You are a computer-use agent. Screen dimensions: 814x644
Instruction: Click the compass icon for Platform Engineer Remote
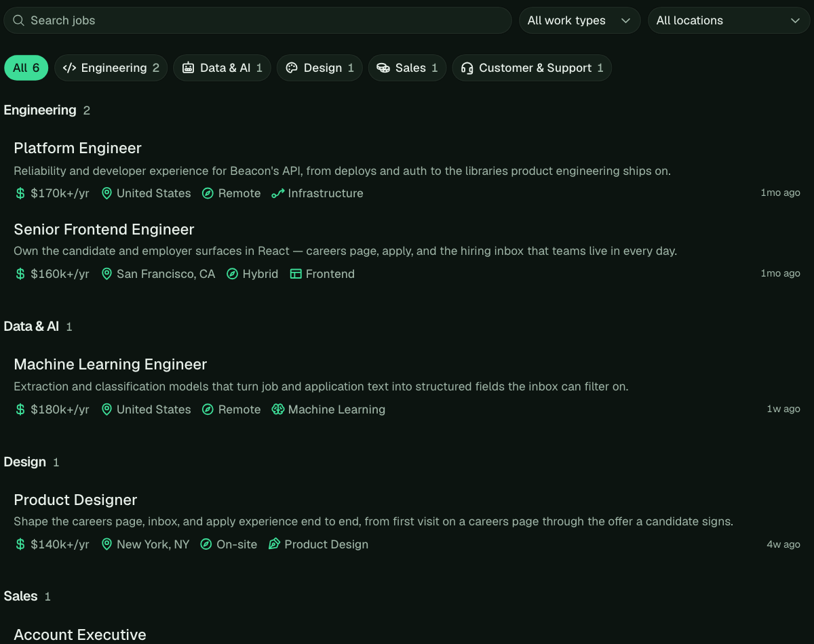pos(208,193)
